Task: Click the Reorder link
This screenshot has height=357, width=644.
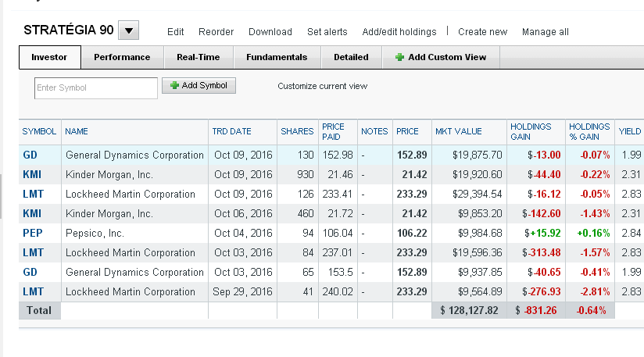Action: (x=216, y=32)
